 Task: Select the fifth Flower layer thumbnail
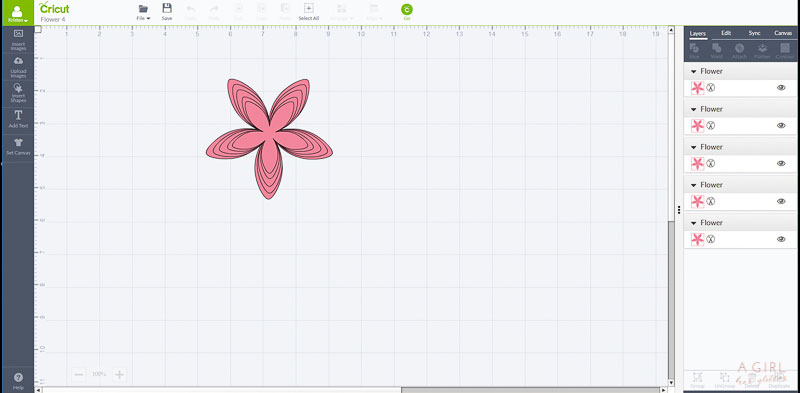[697, 239]
